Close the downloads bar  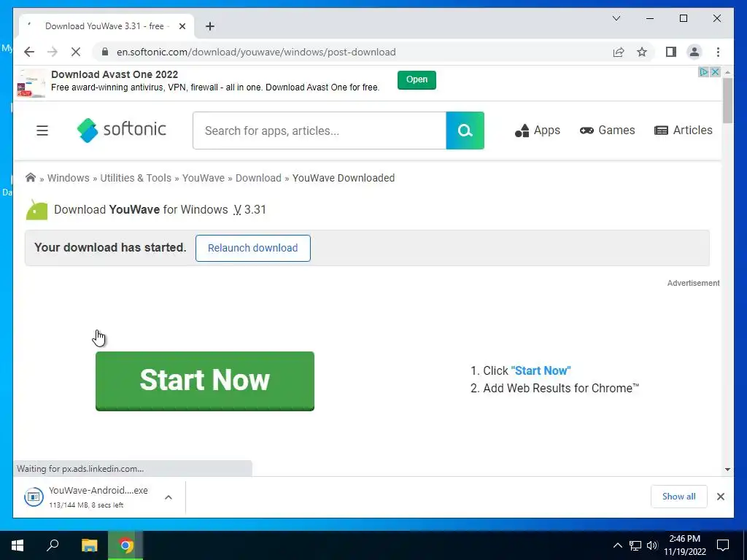(x=720, y=497)
